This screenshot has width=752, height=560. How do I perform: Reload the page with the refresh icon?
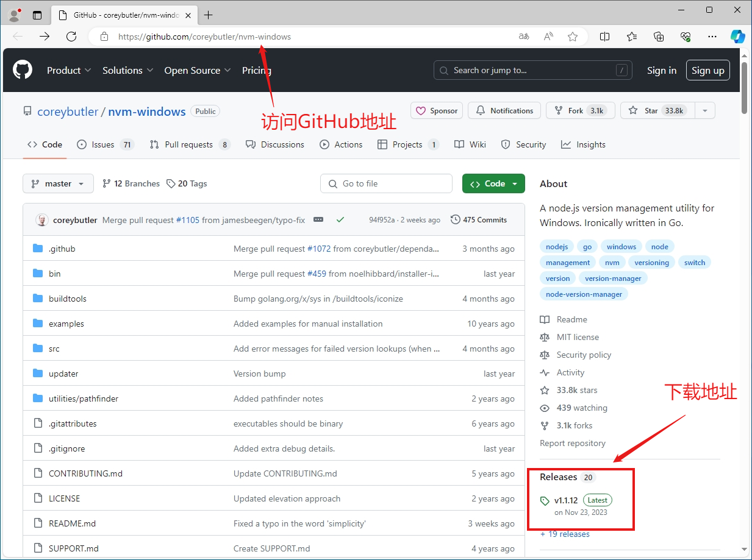pos(71,37)
